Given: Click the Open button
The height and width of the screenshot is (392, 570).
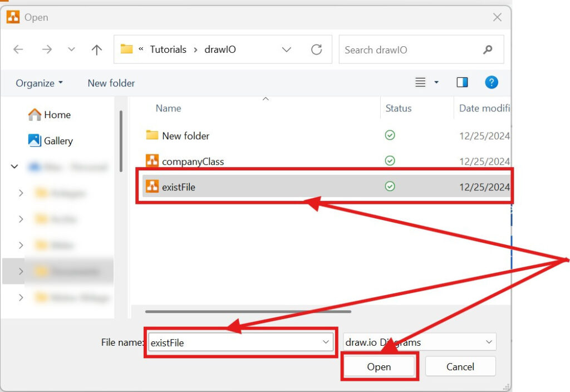Looking at the screenshot, I should [x=379, y=366].
